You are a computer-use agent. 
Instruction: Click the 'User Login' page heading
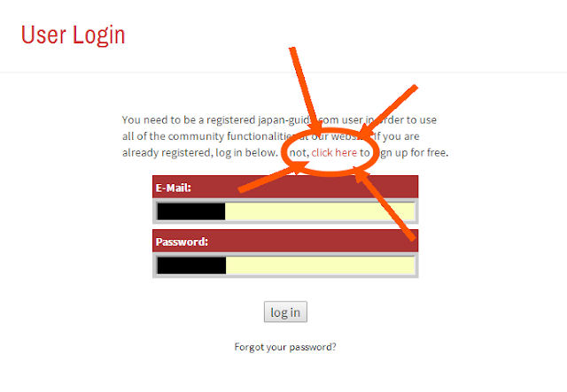click(x=73, y=35)
